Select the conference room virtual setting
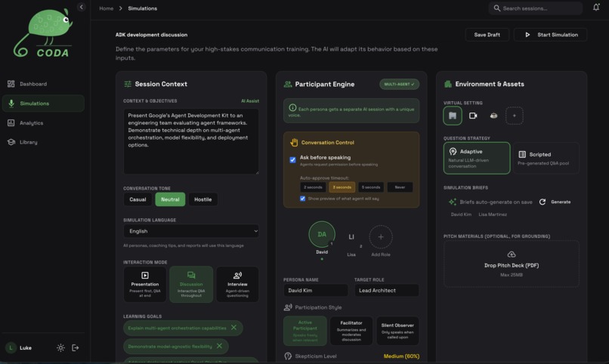The height and width of the screenshot is (364, 609). pyautogui.click(x=453, y=116)
